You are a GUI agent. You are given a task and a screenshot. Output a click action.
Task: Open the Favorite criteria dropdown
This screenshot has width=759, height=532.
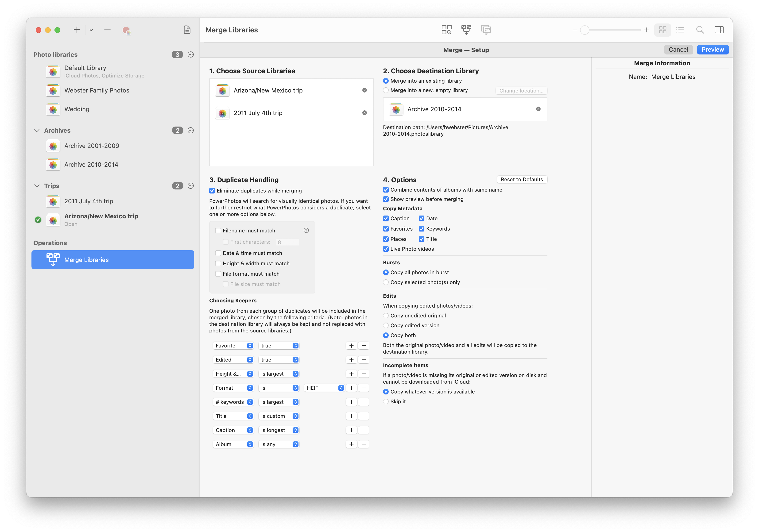click(233, 346)
